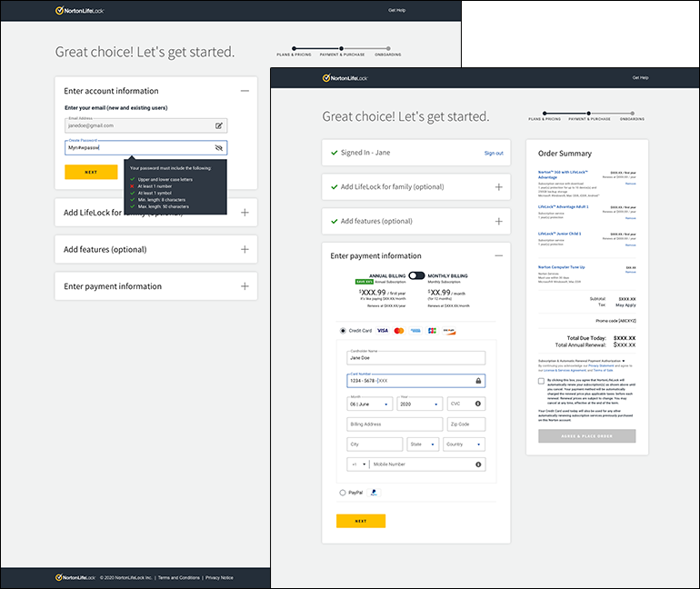Click Get Help in the back window header

pyautogui.click(x=396, y=10)
